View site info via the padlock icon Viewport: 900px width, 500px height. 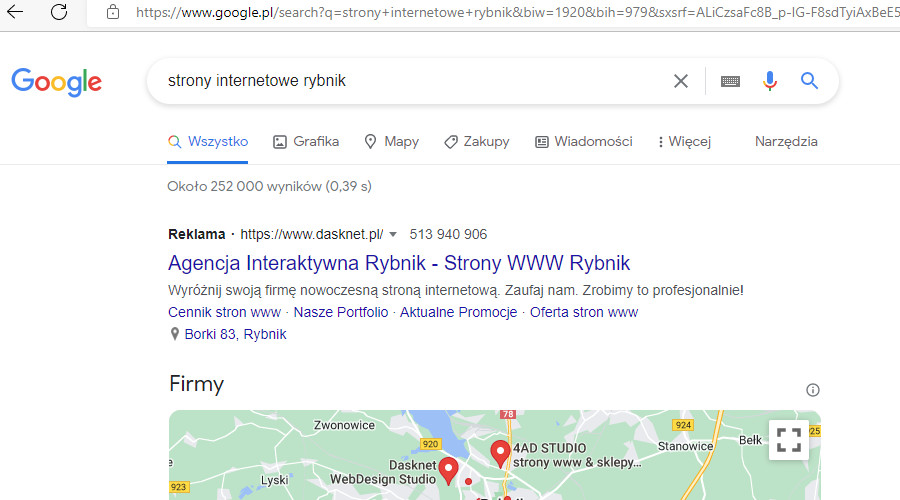tap(113, 12)
